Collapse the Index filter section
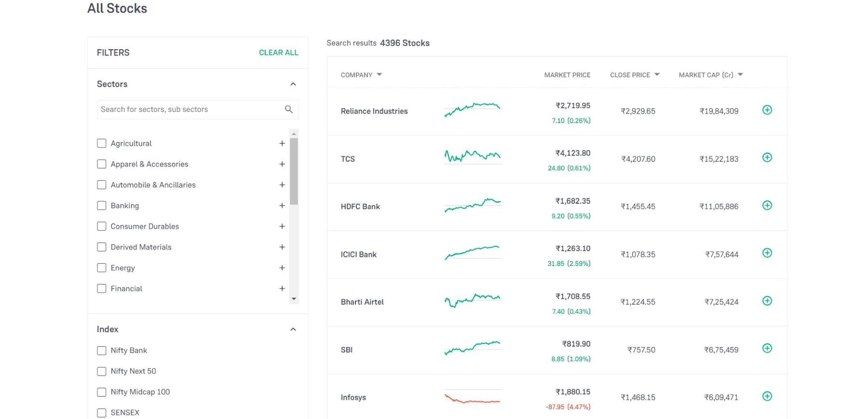The width and height of the screenshot is (868, 419). (293, 329)
